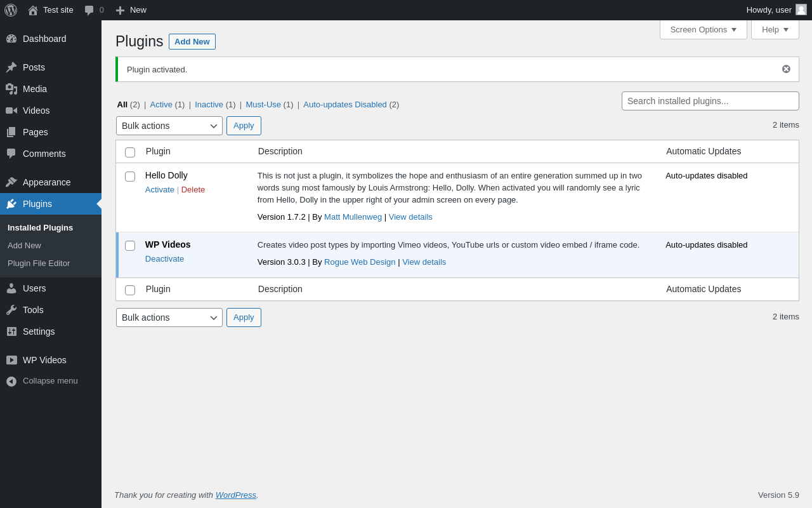Open the bottom Bulk actions dropdown
812x508 pixels.
169,317
